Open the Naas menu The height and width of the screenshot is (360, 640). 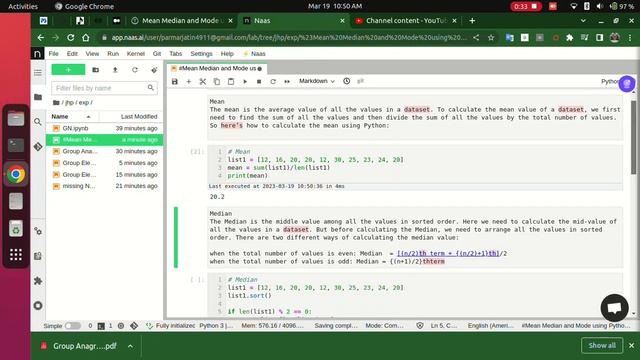(x=254, y=53)
